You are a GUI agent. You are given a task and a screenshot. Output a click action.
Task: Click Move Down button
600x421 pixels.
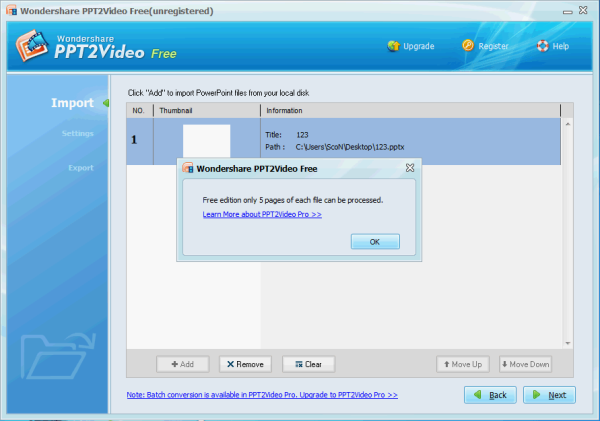525,364
